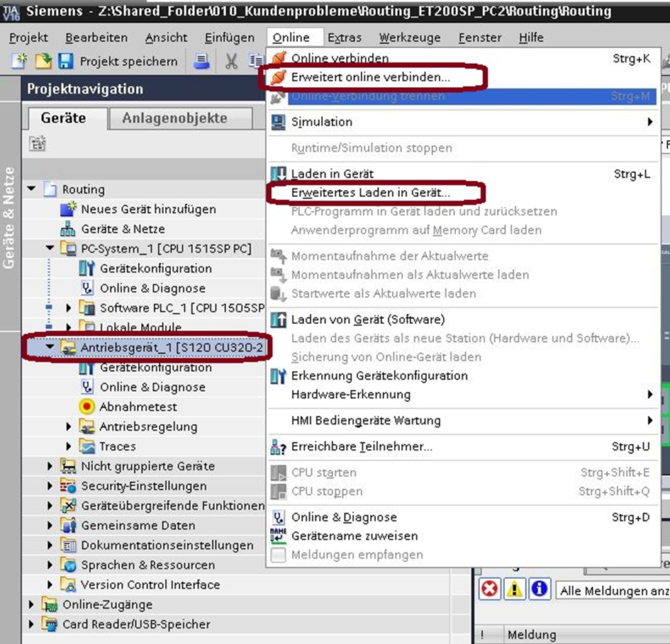670x644 pixels.
Task: Expand Nicht gruppierte Geräte
Action: pyautogui.click(x=50, y=466)
